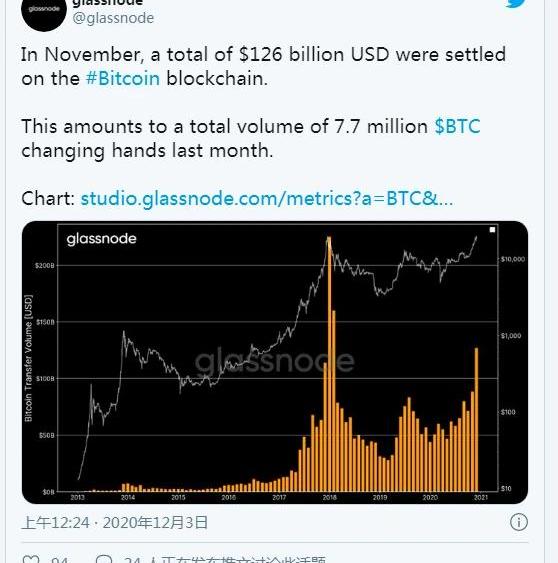Click the tallest orange bar near 2018

click(329, 364)
